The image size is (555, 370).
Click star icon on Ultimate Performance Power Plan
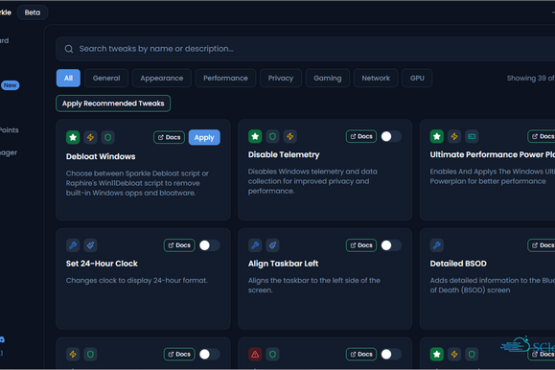(x=437, y=136)
